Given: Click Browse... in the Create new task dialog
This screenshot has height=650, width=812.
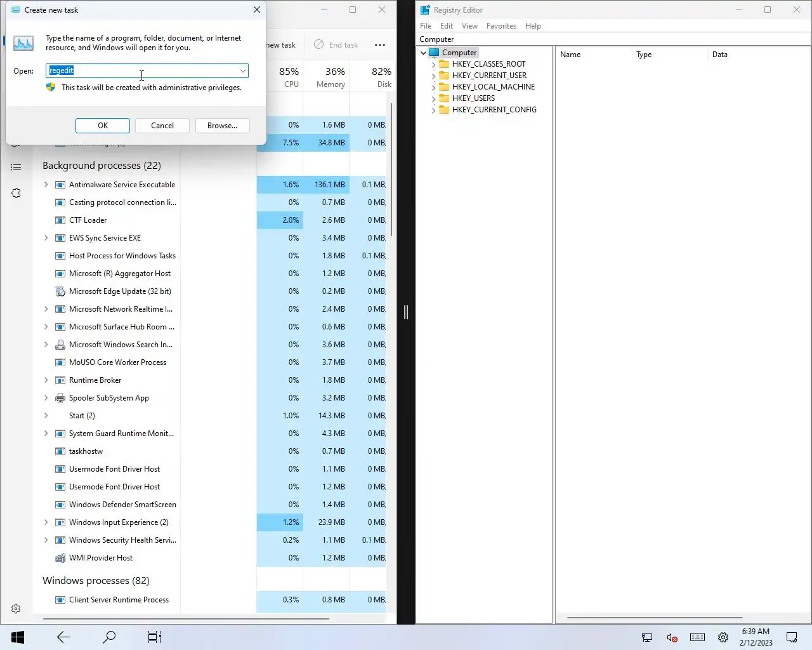Looking at the screenshot, I should (222, 126).
